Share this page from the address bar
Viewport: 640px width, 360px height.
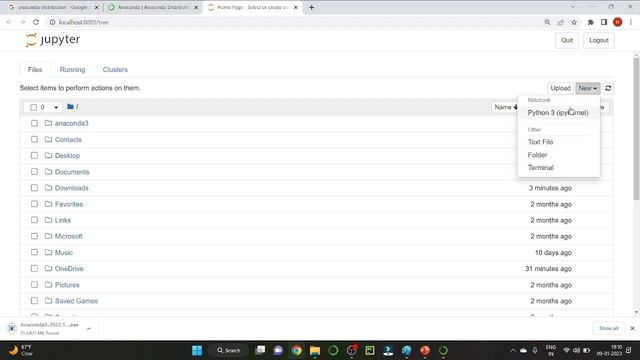pyautogui.click(x=560, y=22)
